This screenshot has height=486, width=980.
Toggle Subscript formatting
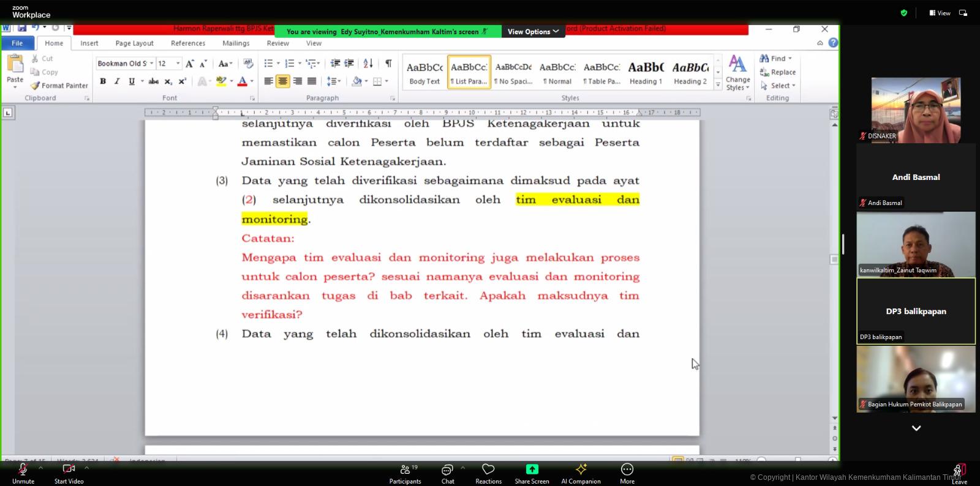click(x=168, y=81)
